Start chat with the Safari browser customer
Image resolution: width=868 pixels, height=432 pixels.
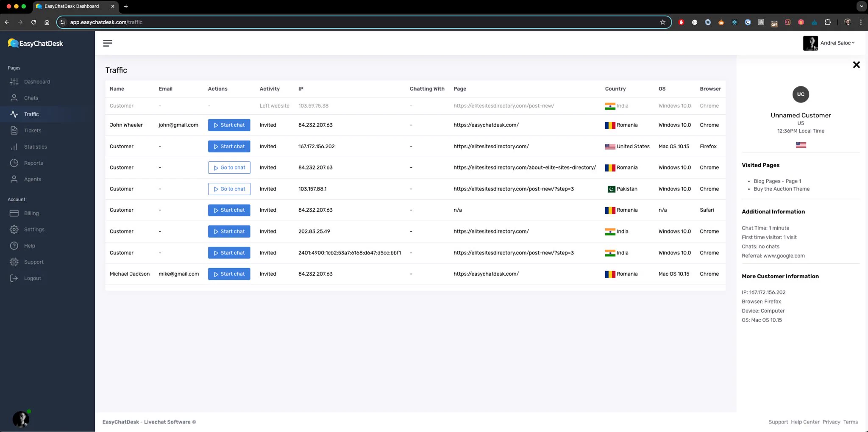pos(229,210)
